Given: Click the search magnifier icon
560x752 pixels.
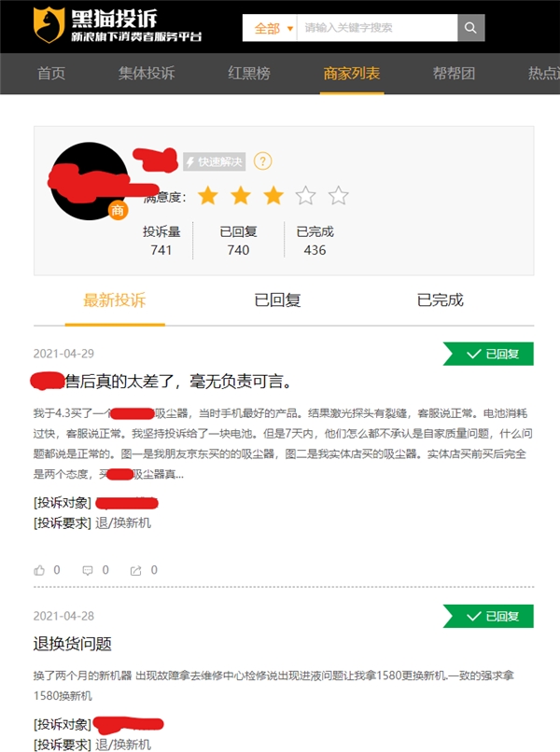Looking at the screenshot, I should coord(470,28).
